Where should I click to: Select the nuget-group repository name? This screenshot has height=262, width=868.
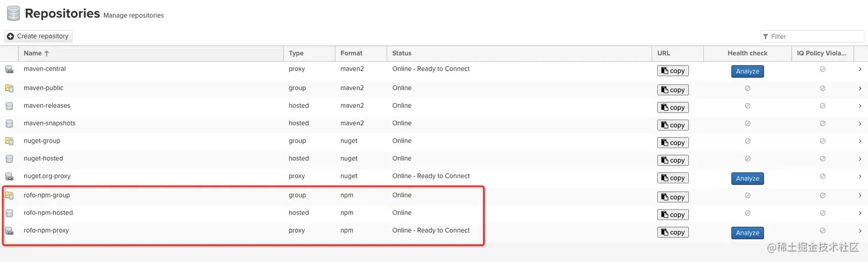tap(42, 141)
